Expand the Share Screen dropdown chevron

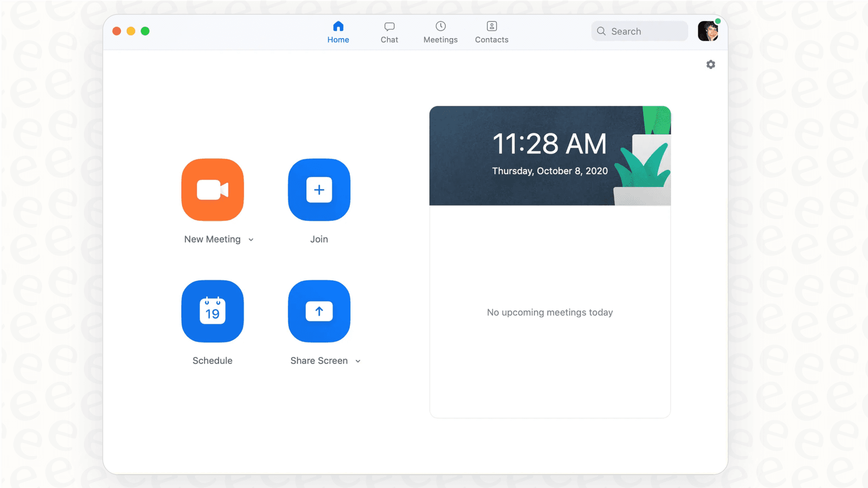(358, 361)
